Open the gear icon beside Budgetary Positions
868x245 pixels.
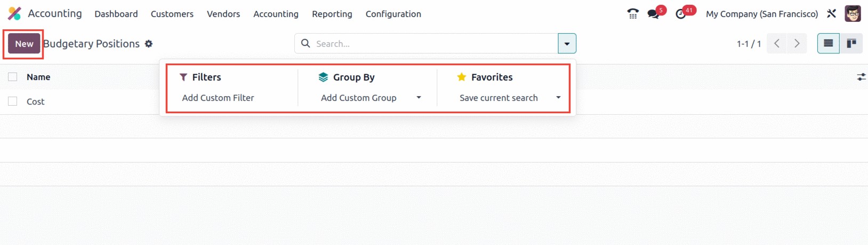149,44
